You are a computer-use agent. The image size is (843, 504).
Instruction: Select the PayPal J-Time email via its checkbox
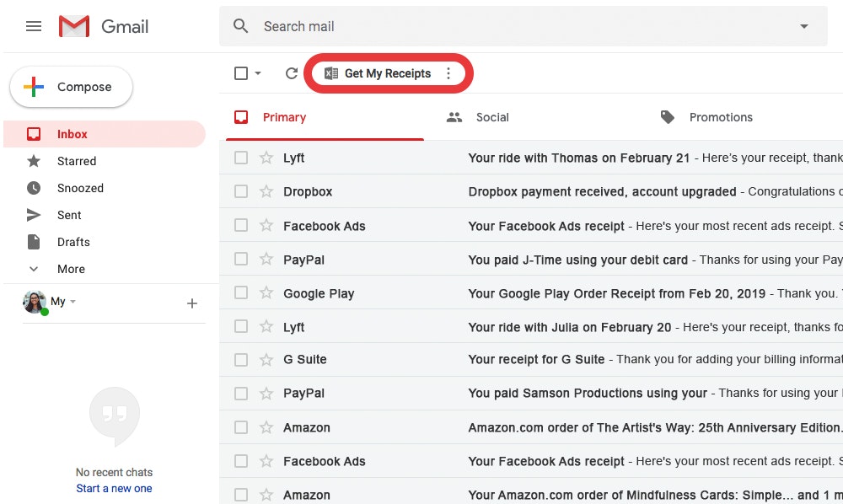(243, 259)
